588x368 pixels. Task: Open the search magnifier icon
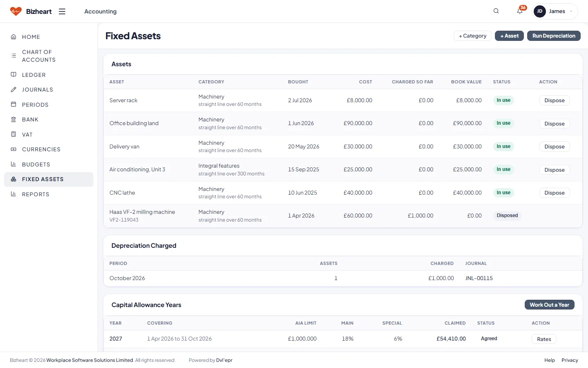[496, 11]
